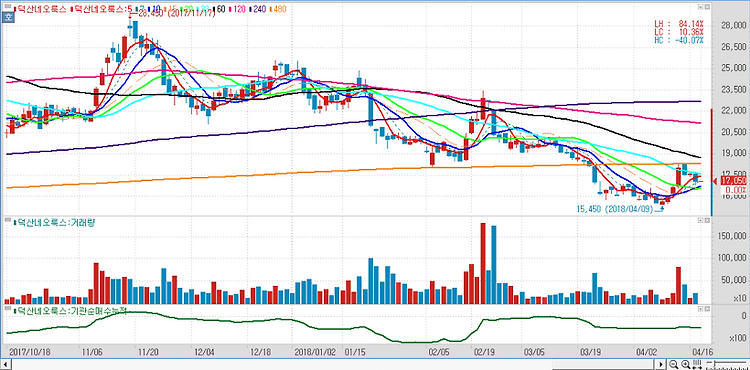
Task: Select the 60 moving average legend
Action: click(x=221, y=9)
